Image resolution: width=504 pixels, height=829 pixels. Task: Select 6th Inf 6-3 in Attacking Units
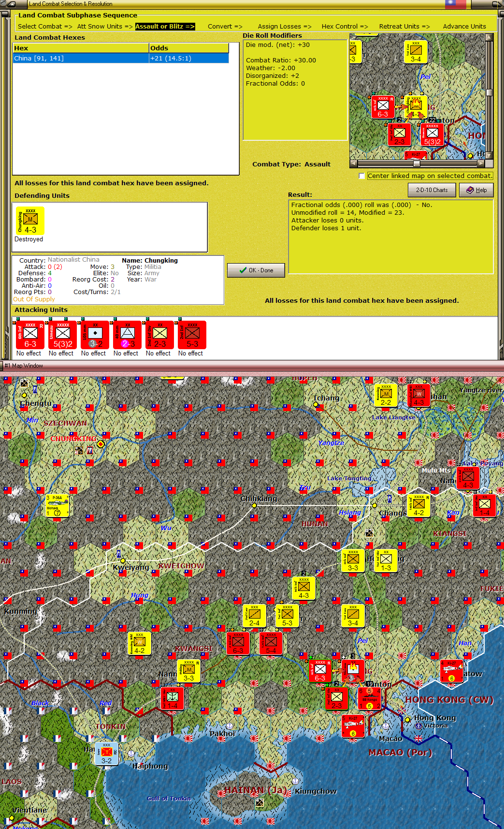coord(30,335)
